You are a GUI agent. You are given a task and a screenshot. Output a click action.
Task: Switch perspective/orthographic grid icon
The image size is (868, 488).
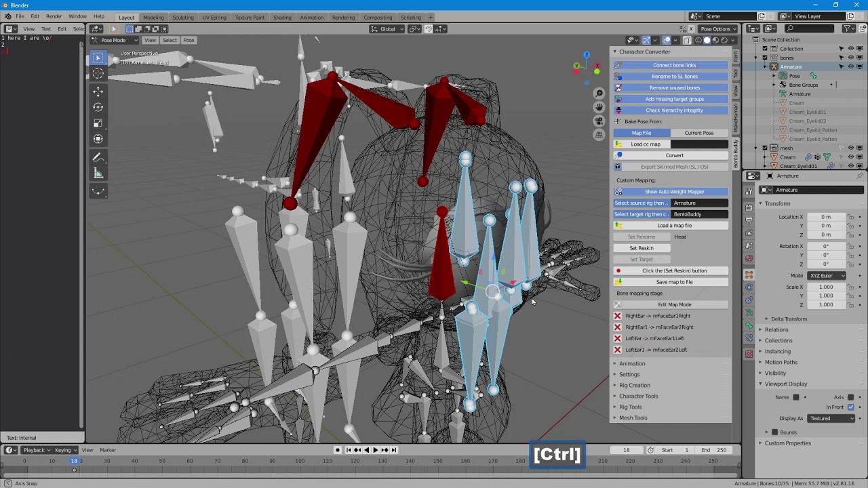coord(599,134)
